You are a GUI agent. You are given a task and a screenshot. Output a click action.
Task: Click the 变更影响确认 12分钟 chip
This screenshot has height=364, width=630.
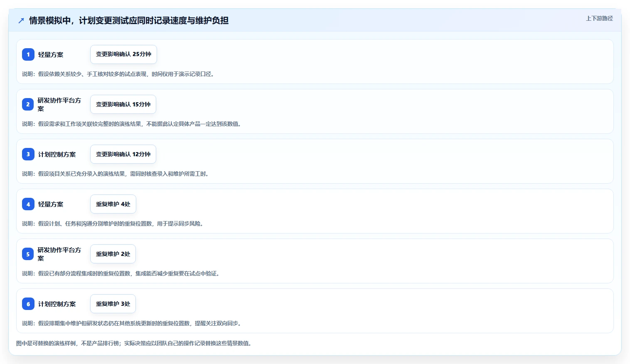pyautogui.click(x=123, y=154)
